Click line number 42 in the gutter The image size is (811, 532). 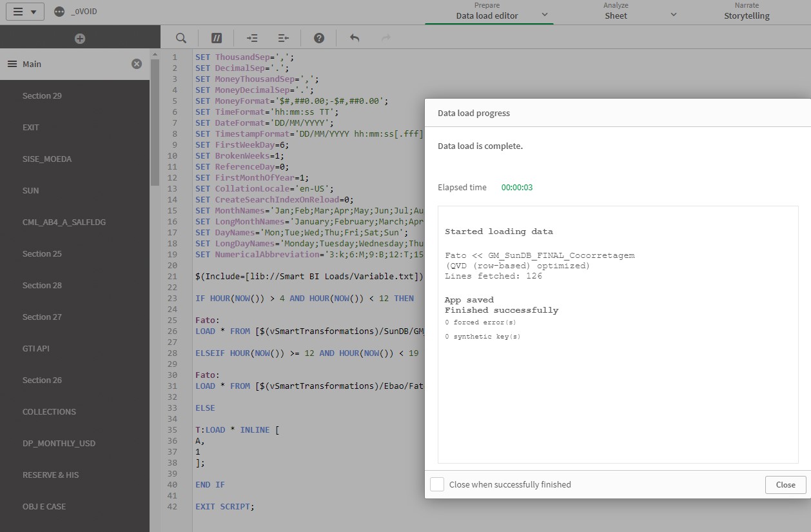pyautogui.click(x=171, y=506)
